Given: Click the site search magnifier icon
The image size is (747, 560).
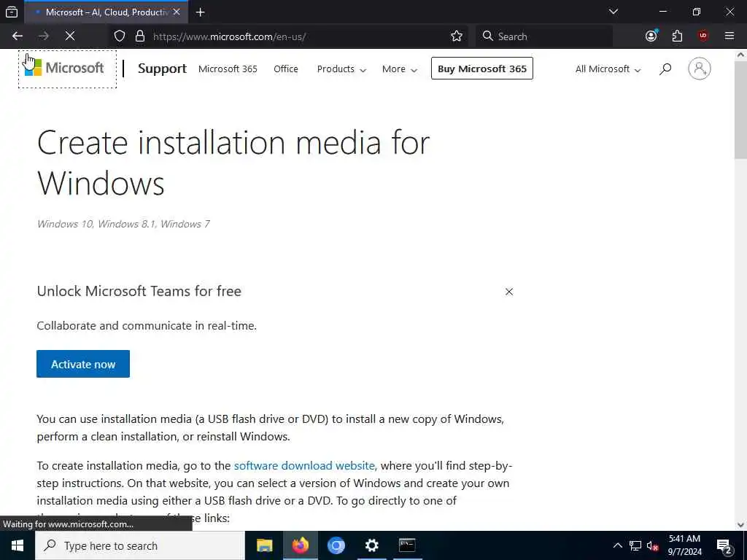Looking at the screenshot, I should [665, 69].
